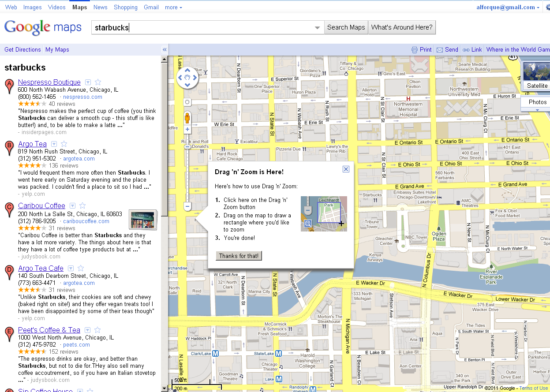Viewport: 550px width, 392px height.
Task: Open dropdown next to Argo Tea Cafe
Action: tap(71, 268)
